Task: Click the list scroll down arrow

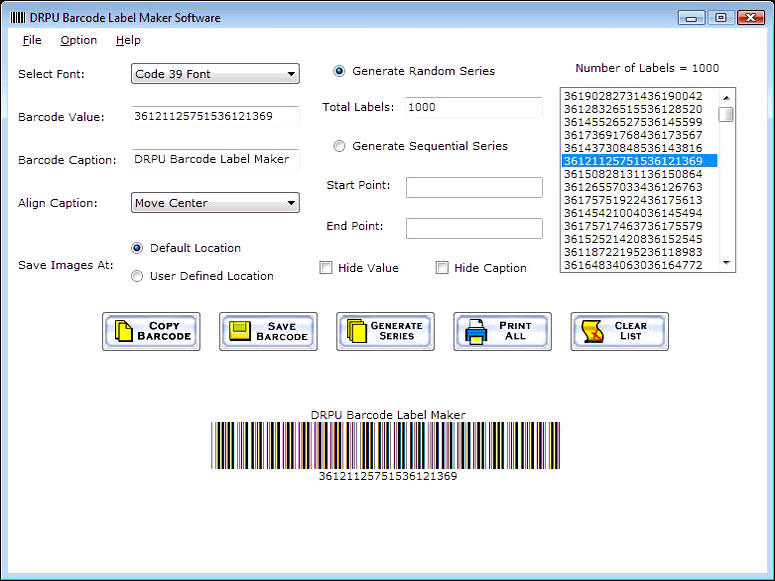Action: point(726,263)
